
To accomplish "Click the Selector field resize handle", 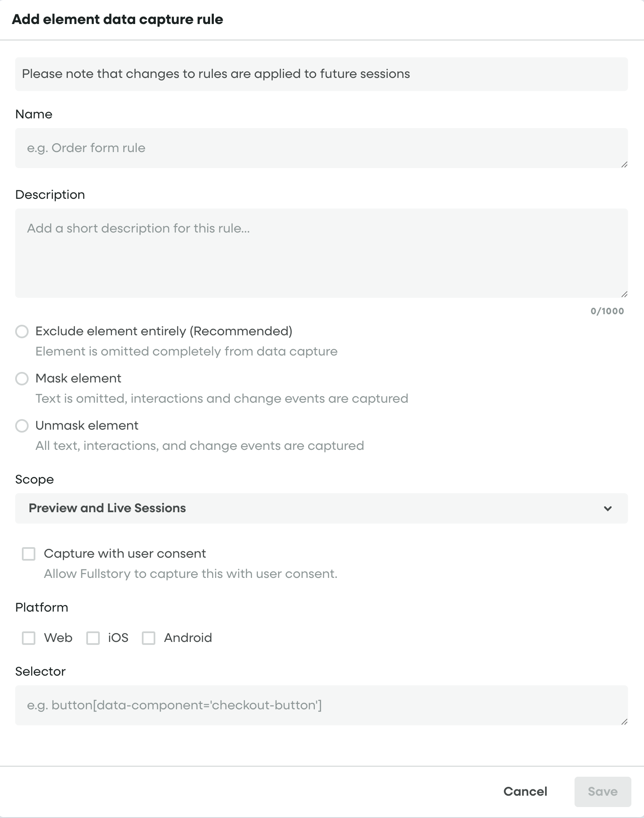I will (x=624, y=722).
